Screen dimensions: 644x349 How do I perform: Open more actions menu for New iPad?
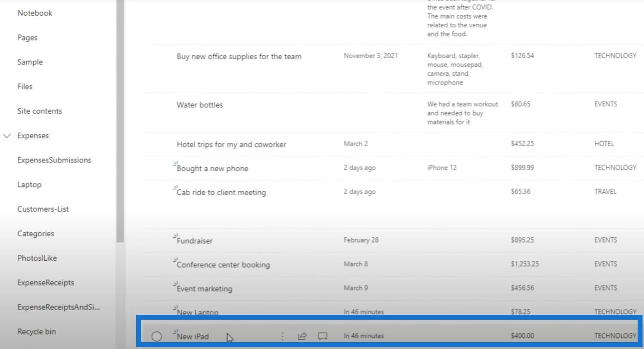[x=282, y=336]
